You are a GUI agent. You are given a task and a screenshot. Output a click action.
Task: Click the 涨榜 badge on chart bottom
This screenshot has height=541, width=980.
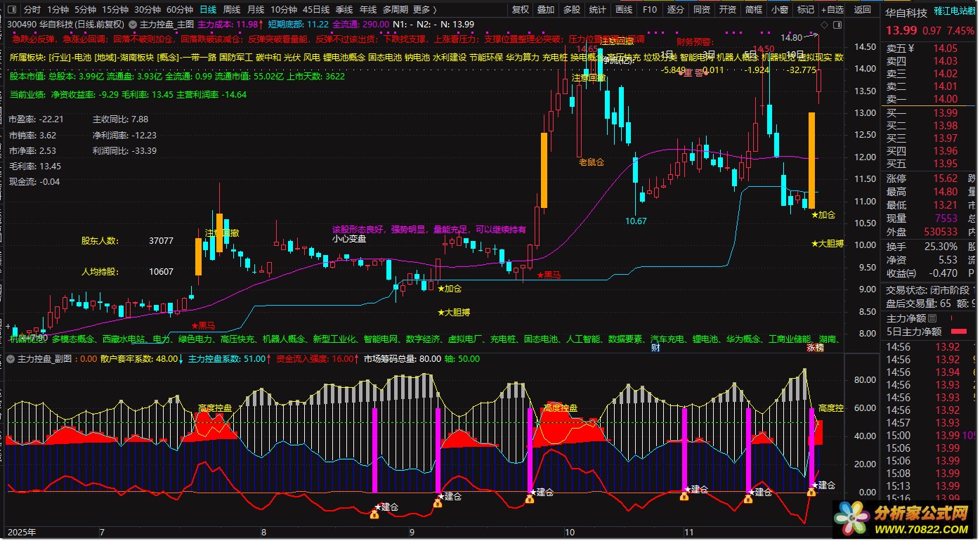coord(815,347)
